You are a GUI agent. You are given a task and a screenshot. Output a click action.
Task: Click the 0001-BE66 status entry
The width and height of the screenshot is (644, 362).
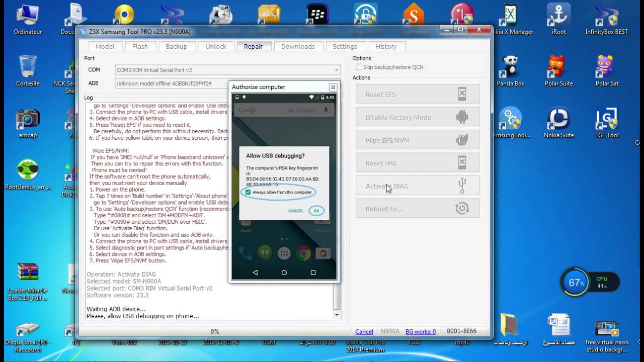point(461,331)
